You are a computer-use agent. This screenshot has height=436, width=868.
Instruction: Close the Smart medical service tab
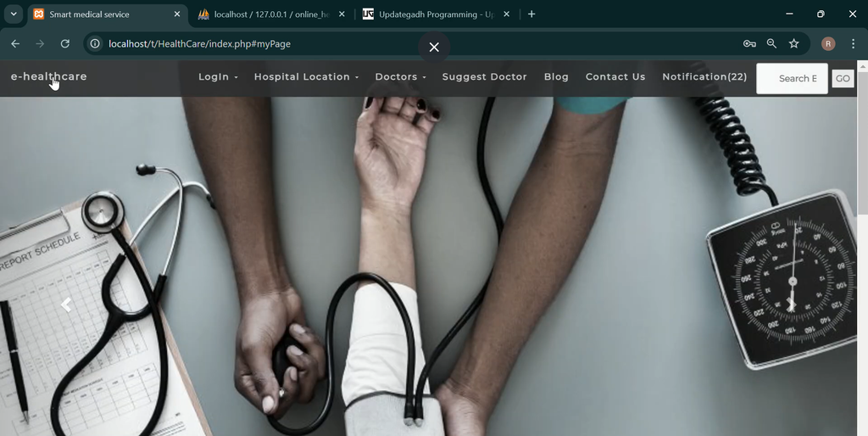tap(177, 14)
